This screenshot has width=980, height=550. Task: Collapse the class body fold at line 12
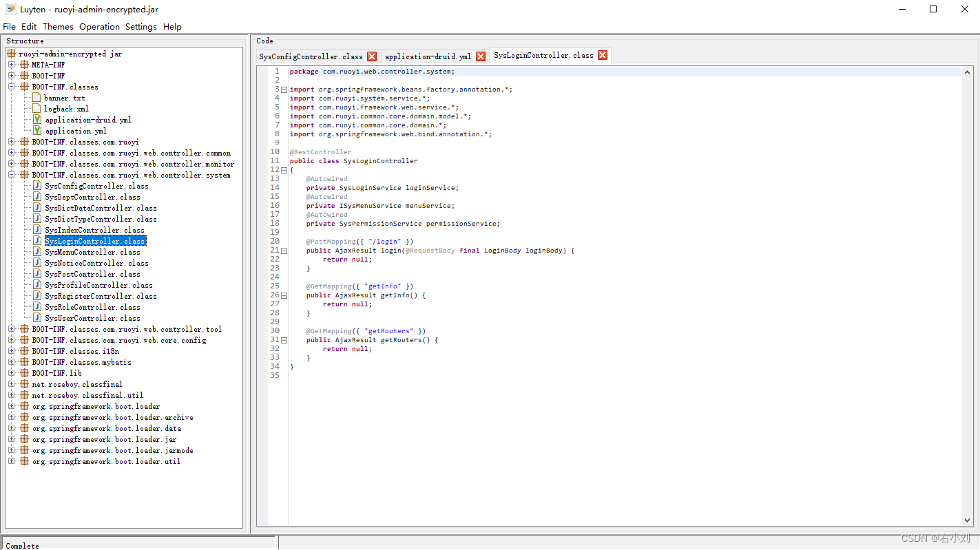coord(284,170)
